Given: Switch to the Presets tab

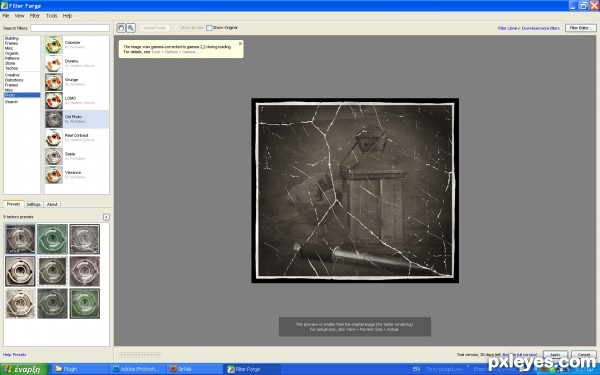Looking at the screenshot, I should (13, 204).
